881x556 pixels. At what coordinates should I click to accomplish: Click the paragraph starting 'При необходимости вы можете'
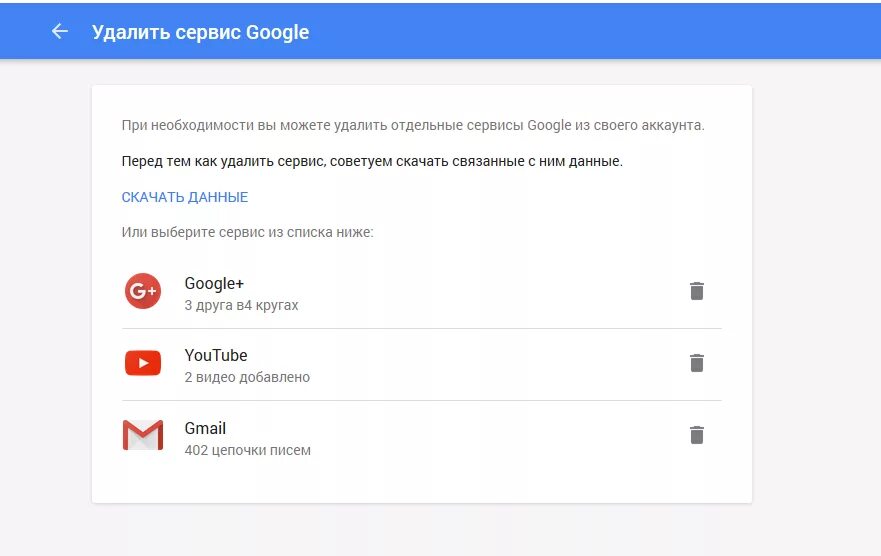click(x=413, y=125)
